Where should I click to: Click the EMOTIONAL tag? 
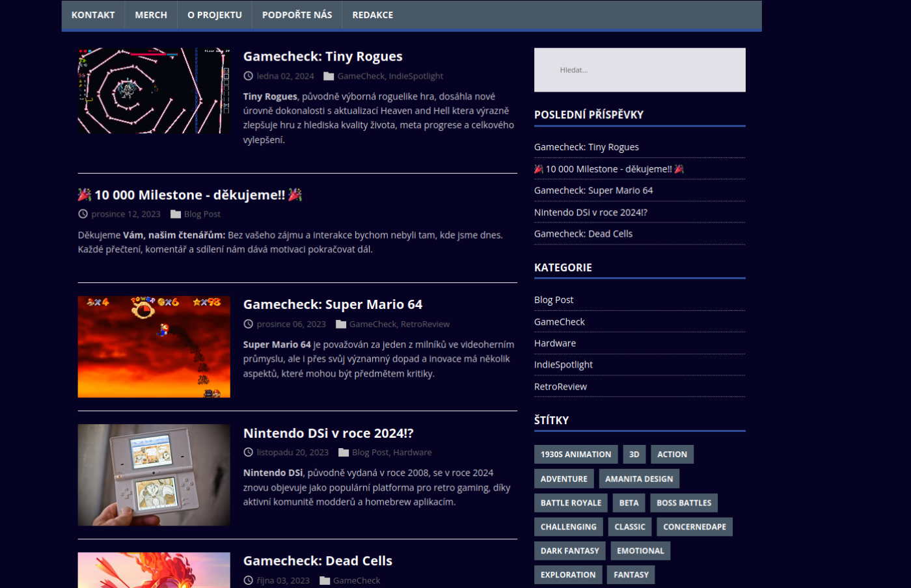(640, 551)
